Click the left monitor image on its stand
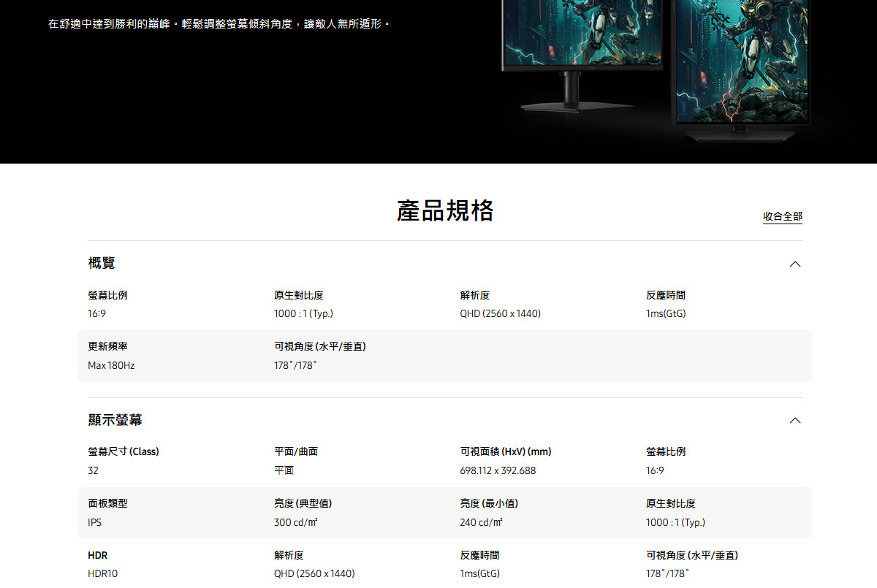The image size is (877, 588). click(581, 44)
